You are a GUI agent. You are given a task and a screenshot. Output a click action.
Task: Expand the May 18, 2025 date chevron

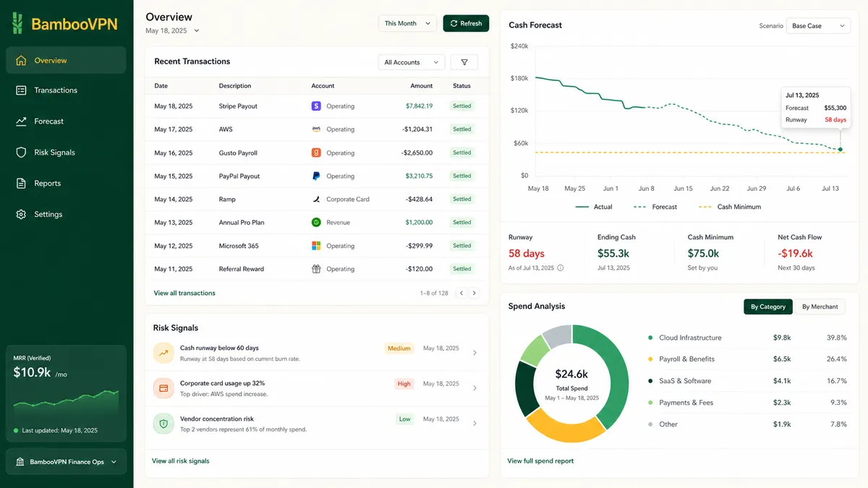coord(197,31)
